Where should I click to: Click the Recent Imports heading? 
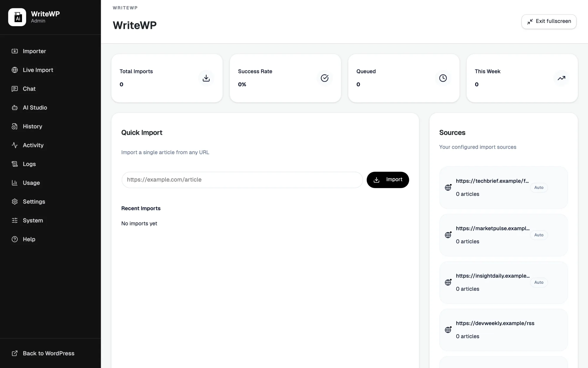coord(141,208)
